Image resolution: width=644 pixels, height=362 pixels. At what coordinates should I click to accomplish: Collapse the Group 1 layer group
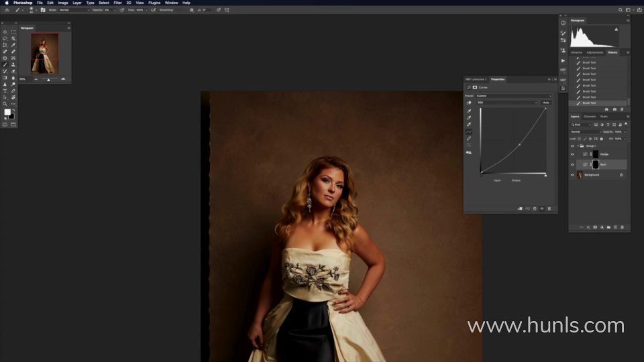578,145
